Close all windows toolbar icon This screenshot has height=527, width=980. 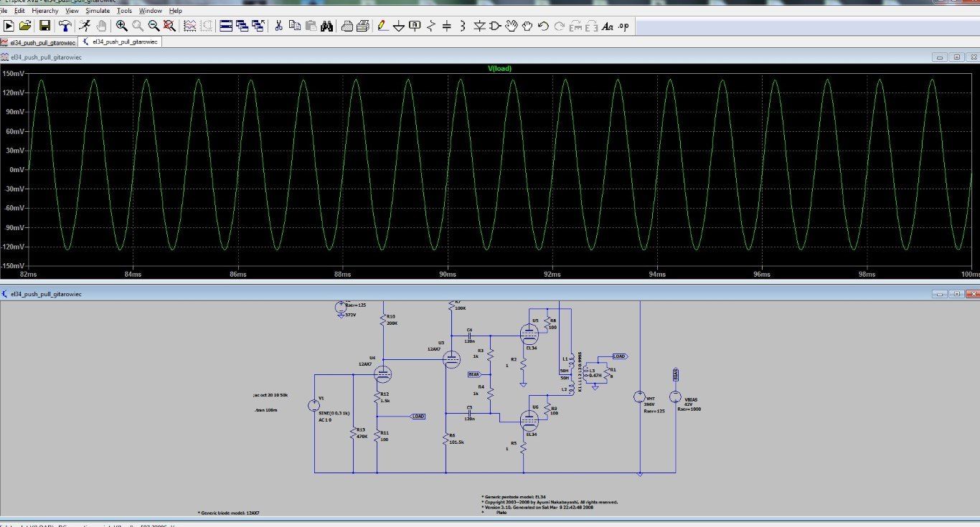click(x=258, y=26)
